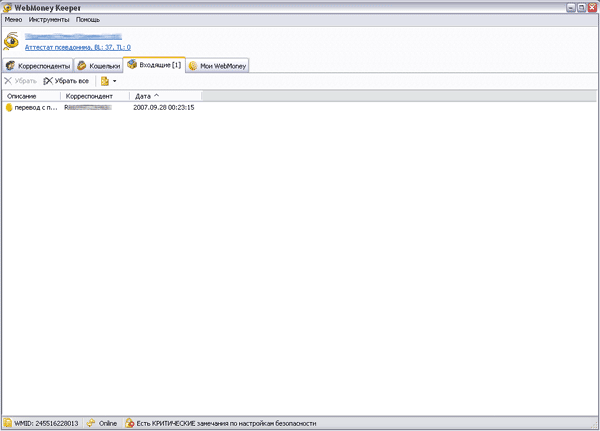Click the Входящие inbox tab icon
Image resolution: width=600 pixels, height=431 pixels.
click(132, 64)
